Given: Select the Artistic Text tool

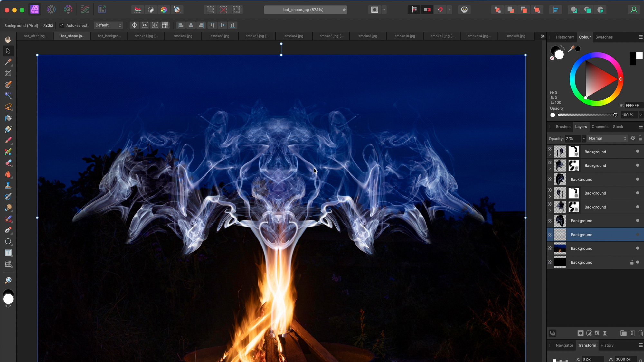Looking at the screenshot, I should click(8, 253).
